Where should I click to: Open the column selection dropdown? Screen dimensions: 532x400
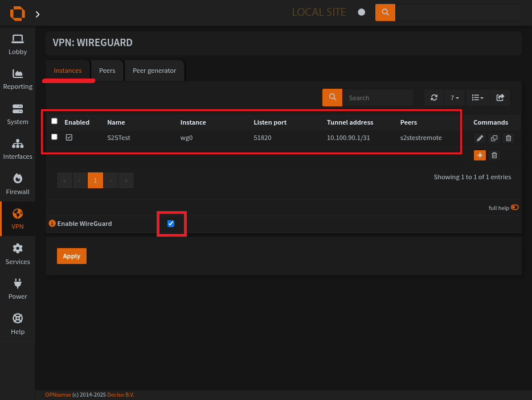pos(477,98)
